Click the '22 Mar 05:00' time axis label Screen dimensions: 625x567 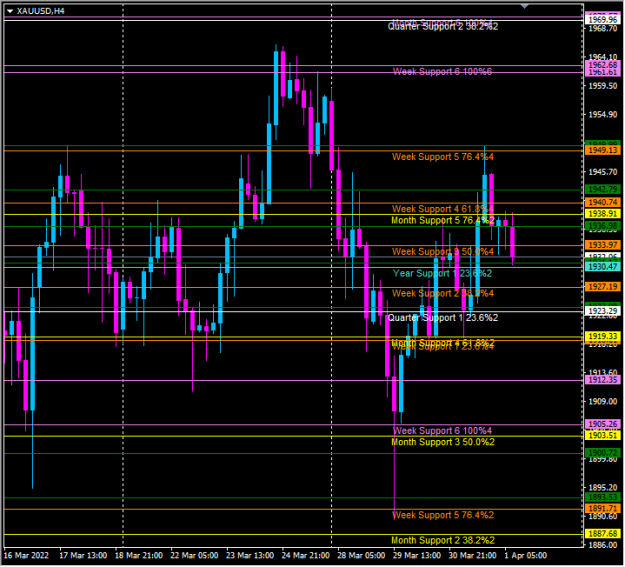194,556
